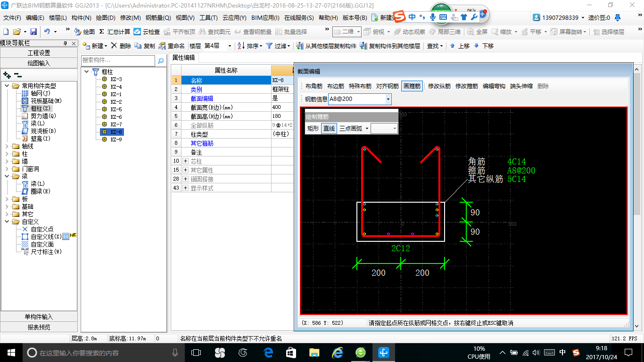Open Windows Store in taskbar

(x=291, y=352)
